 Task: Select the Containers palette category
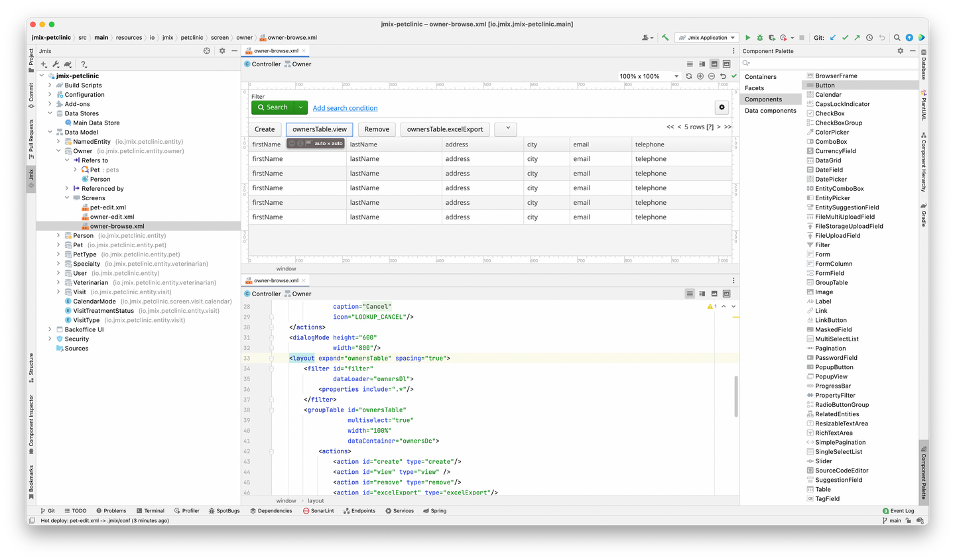tap(761, 77)
